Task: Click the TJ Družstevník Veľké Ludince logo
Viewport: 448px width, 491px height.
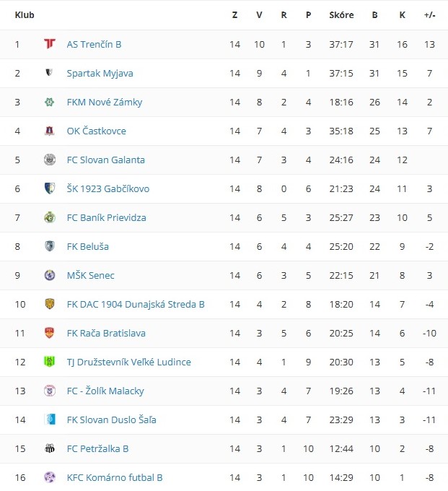Action: 49,362
